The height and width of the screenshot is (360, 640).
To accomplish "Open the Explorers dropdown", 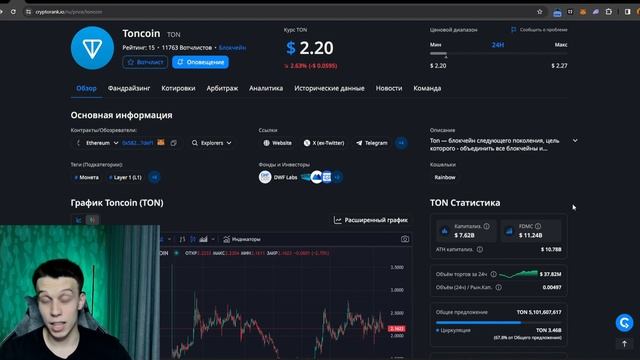I will 211,143.
